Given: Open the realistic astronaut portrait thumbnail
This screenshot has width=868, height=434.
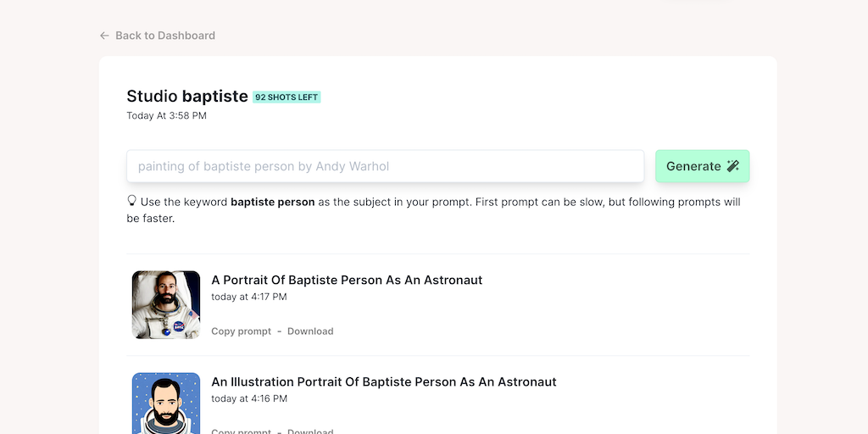Looking at the screenshot, I should pyautogui.click(x=166, y=305).
